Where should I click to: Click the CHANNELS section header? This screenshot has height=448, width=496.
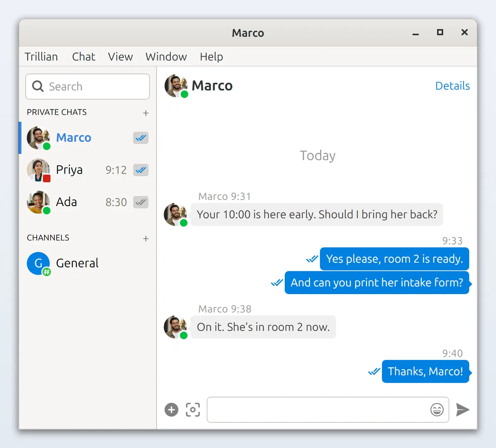[48, 238]
